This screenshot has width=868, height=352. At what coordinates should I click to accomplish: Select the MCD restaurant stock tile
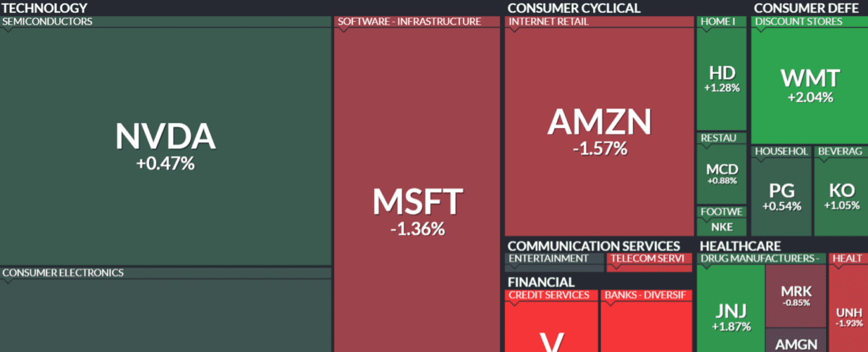(x=721, y=173)
